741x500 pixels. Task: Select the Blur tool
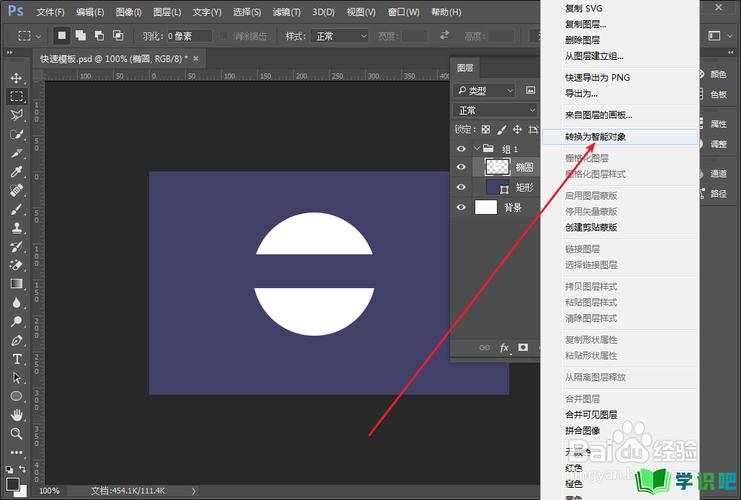[x=17, y=302]
